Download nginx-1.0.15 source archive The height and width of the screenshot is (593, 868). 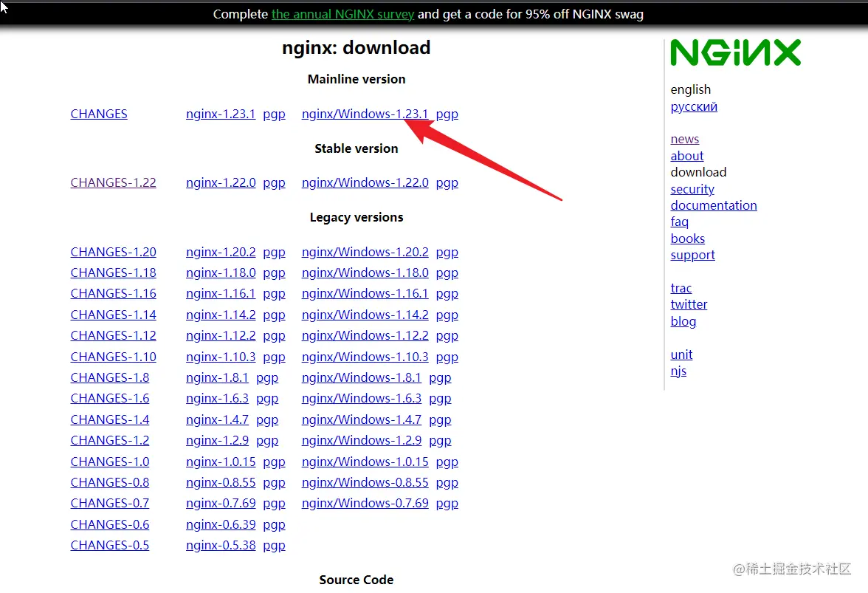coord(221,462)
